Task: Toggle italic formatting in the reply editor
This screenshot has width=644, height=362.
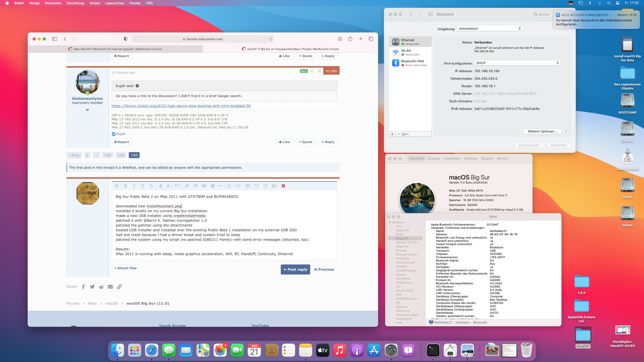Action: click(x=134, y=186)
